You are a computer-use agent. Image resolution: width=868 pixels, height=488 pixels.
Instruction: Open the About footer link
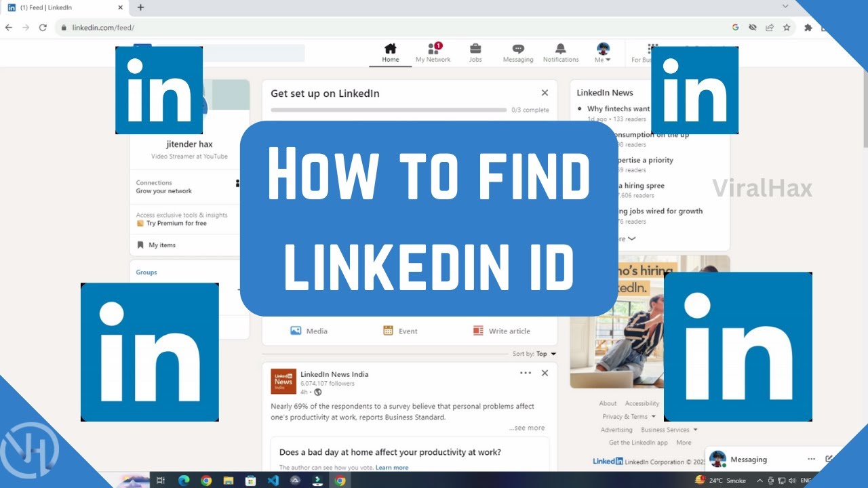pos(608,403)
